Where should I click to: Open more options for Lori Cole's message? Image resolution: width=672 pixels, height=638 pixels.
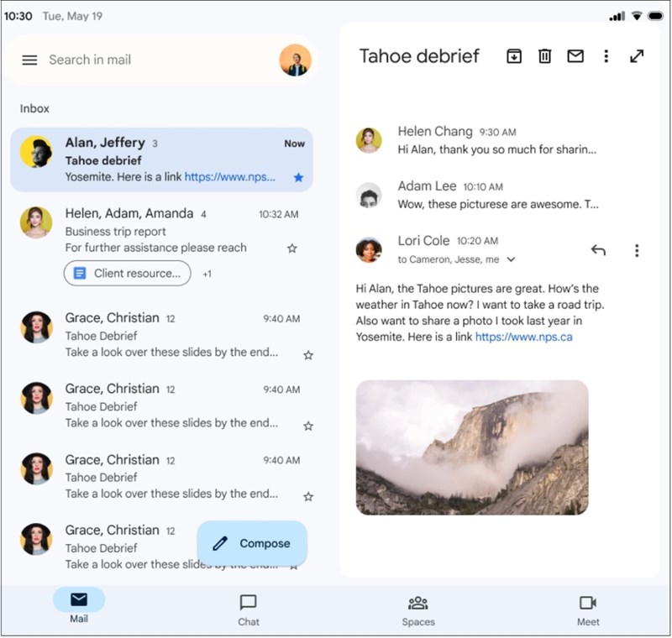tap(636, 249)
